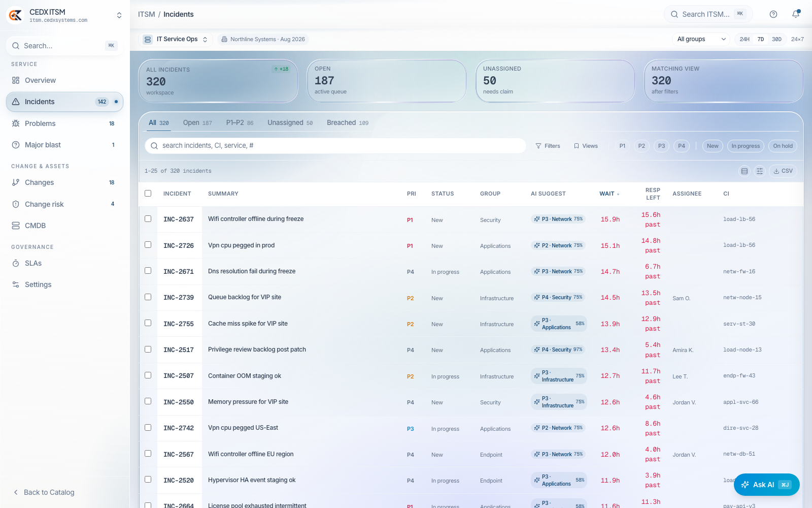Check the INC-2517 row checkbox

click(x=148, y=349)
